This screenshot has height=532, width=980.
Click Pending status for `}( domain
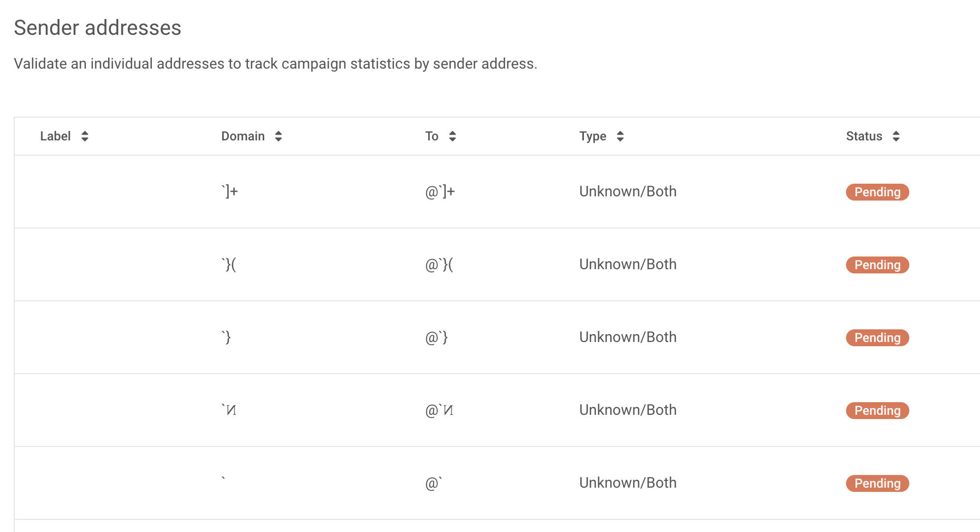tap(877, 265)
